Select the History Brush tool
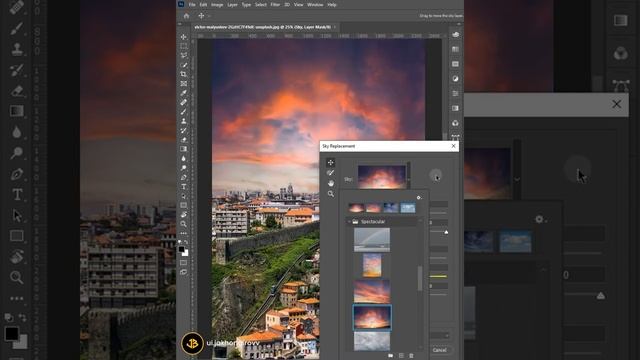 tap(184, 131)
